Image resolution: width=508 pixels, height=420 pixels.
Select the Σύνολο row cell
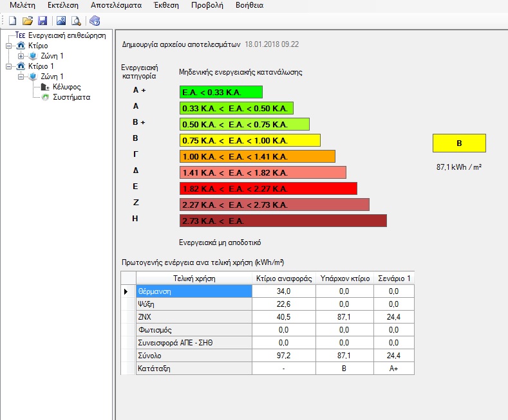pyautogui.click(x=194, y=356)
